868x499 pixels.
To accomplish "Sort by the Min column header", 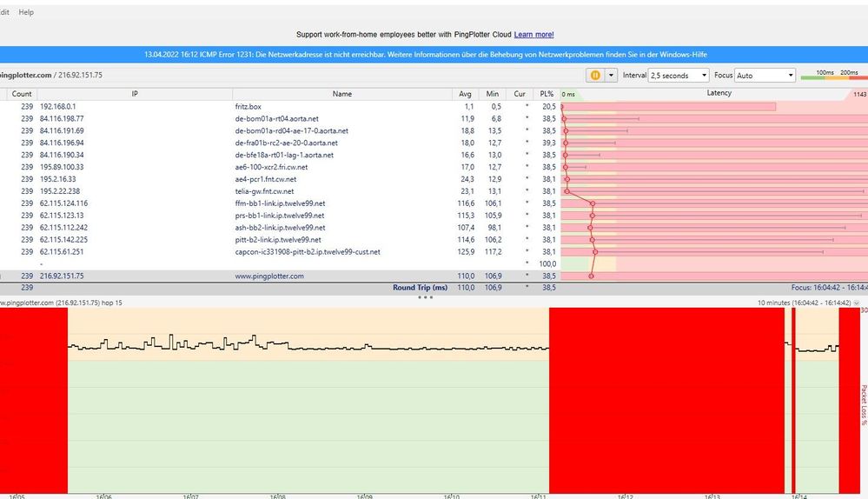I will (x=492, y=94).
